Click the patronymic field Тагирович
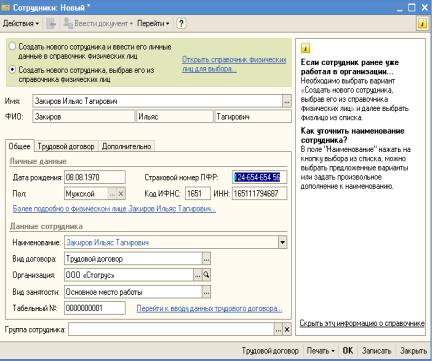Image resolution: width=432 pixels, height=361 pixels. (x=253, y=117)
